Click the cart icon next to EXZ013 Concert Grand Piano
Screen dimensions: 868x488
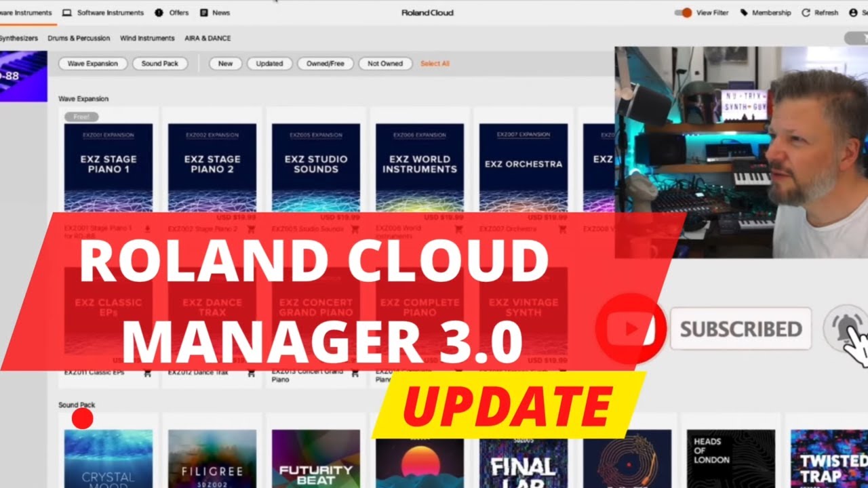click(355, 373)
